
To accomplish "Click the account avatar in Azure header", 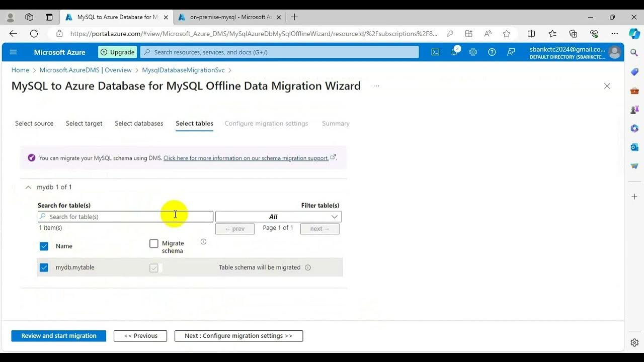I will (x=614, y=52).
